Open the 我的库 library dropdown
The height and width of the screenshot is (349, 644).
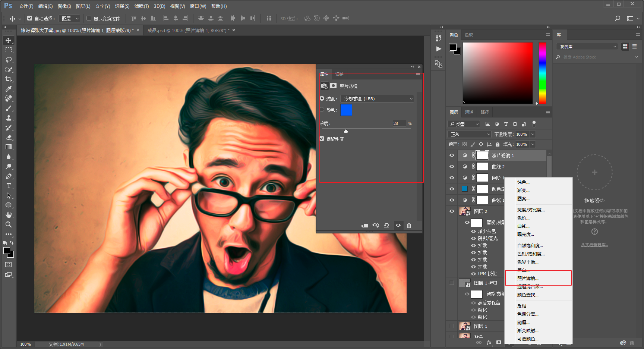point(587,47)
